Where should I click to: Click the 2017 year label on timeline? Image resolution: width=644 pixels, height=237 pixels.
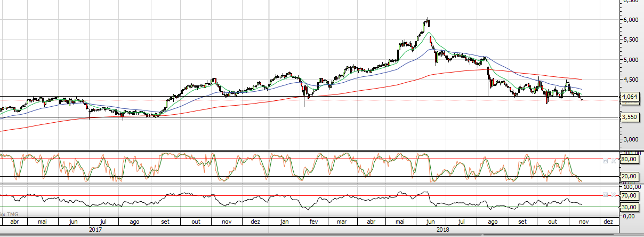pos(95,230)
